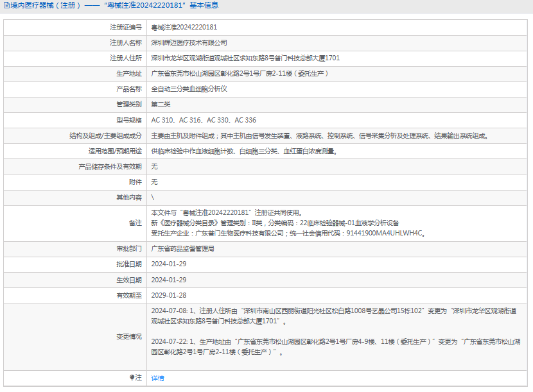
Task: Open the 详情 link
Action: [157, 378]
